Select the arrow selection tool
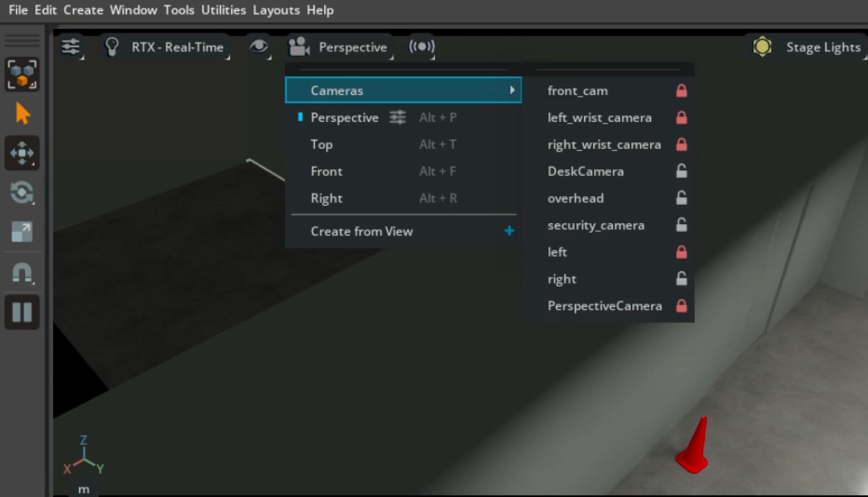The height and width of the screenshot is (497, 868). 22,114
